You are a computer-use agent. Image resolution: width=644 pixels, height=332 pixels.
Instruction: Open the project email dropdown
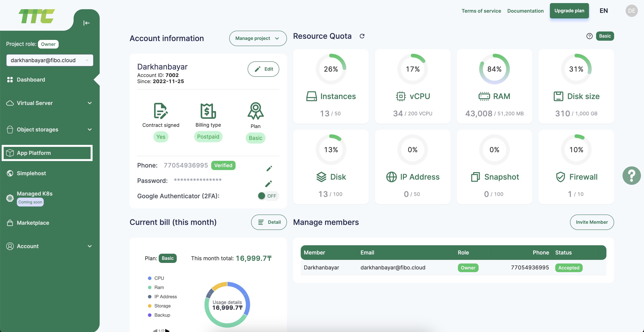pyautogui.click(x=49, y=60)
